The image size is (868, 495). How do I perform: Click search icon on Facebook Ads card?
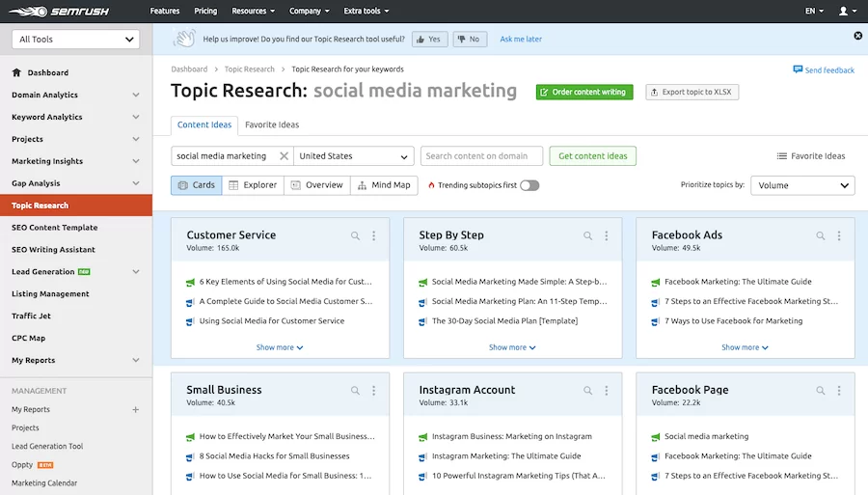[821, 235]
